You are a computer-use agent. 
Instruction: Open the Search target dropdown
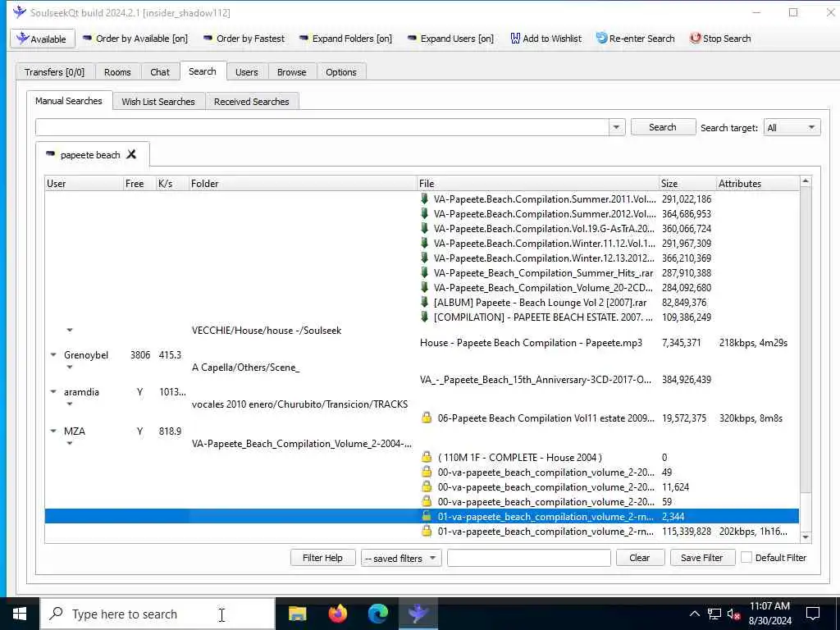(x=792, y=127)
